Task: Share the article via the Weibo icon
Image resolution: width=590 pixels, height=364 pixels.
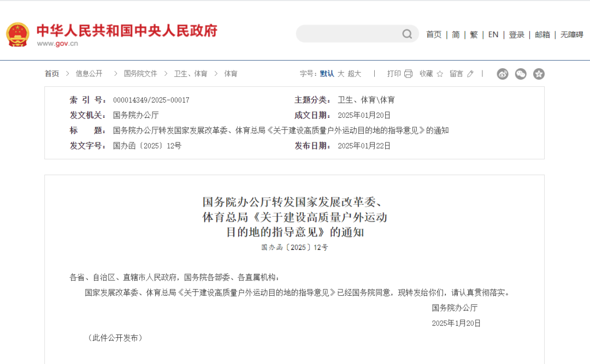Action: (504, 73)
